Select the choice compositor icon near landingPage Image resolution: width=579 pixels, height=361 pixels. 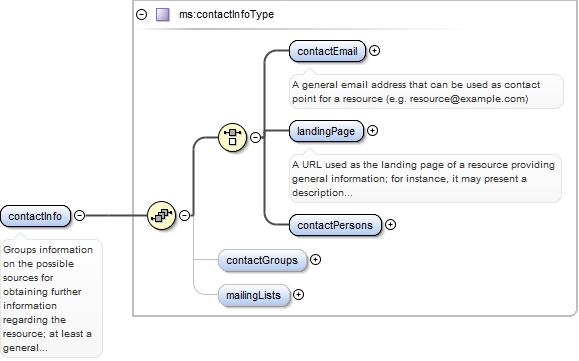tap(232, 137)
